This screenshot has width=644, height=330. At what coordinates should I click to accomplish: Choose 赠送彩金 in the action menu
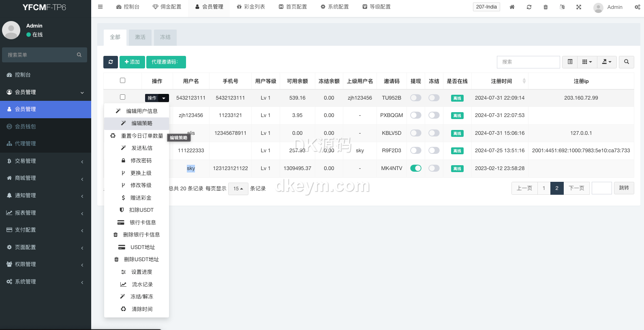(x=141, y=198)
